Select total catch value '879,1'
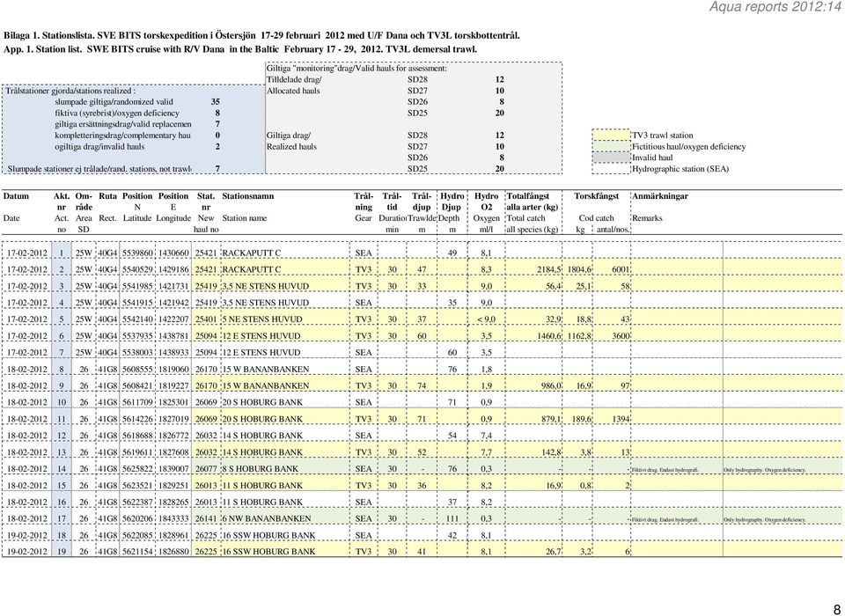The width and height of the screenshot is (845, 616). coord(551,419)
